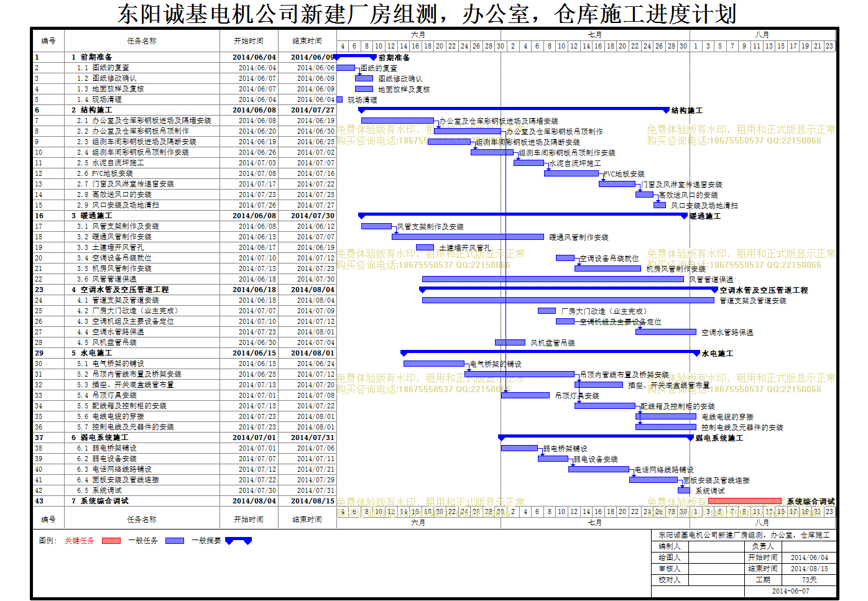The image size is (868, 601).
Task: Select the 结构施工 summary bar in the Gantt chart
Action: (x=514, y=110)
